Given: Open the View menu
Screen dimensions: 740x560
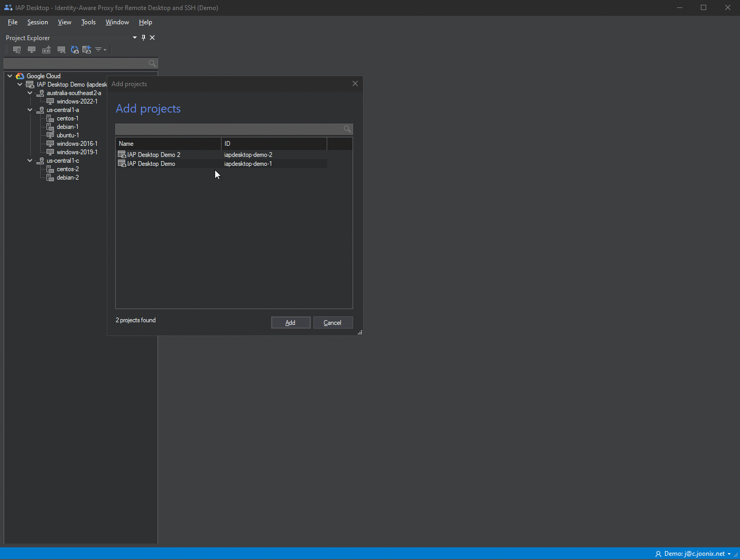Looking at the screenshot, I should (x=64, y=22).
